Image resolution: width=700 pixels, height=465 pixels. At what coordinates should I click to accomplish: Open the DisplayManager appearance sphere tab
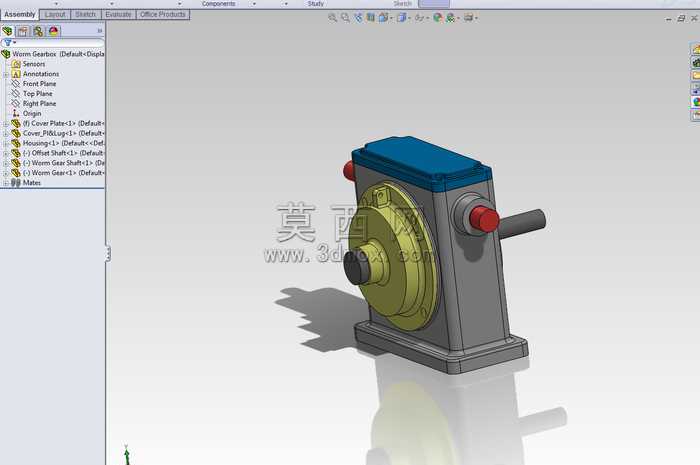(x=54, y=31)
